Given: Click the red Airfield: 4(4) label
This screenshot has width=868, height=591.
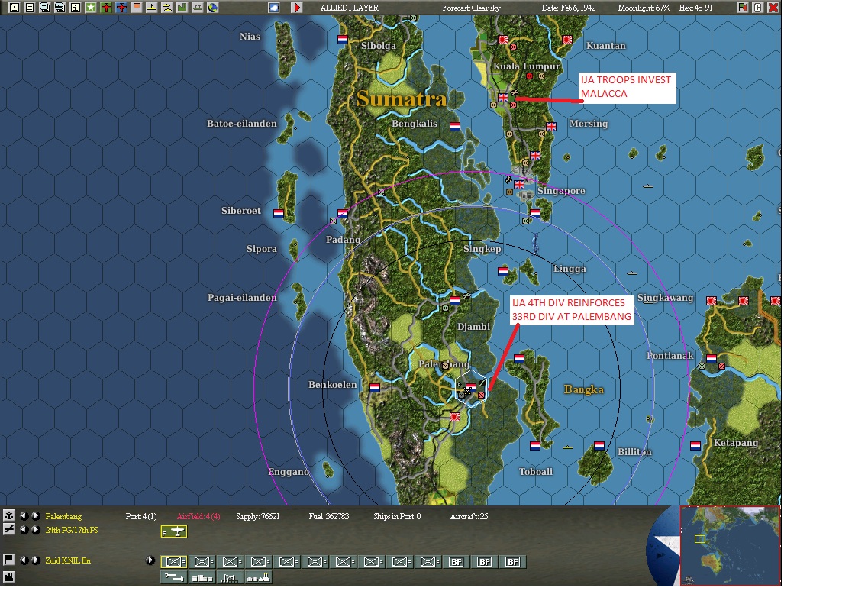Looking at the screenshot, I should [198, 516].
